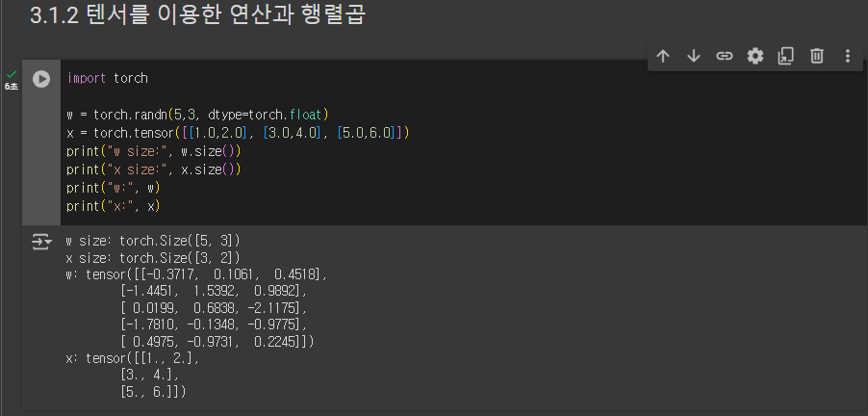Click the x = torch.tensor code line
Screen dimensions: 868x416
[x=238, y=133]
